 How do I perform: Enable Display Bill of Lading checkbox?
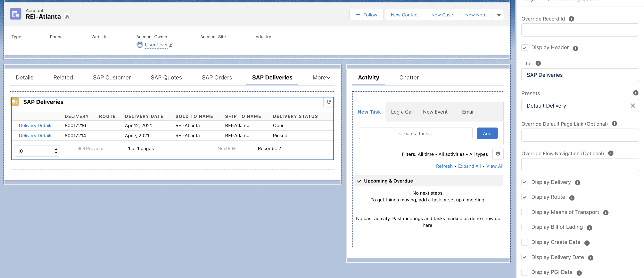tap(525, 227)
